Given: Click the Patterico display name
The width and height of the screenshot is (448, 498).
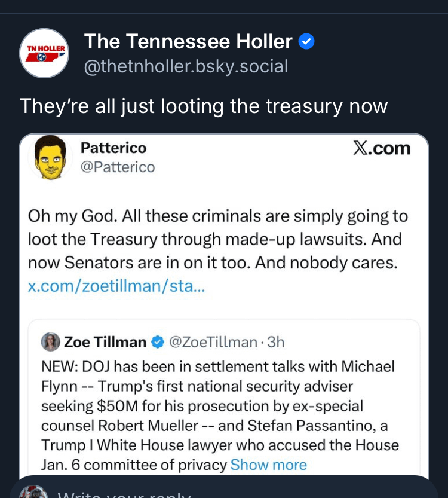Looking at the screenshot, I should coord(113,148).
